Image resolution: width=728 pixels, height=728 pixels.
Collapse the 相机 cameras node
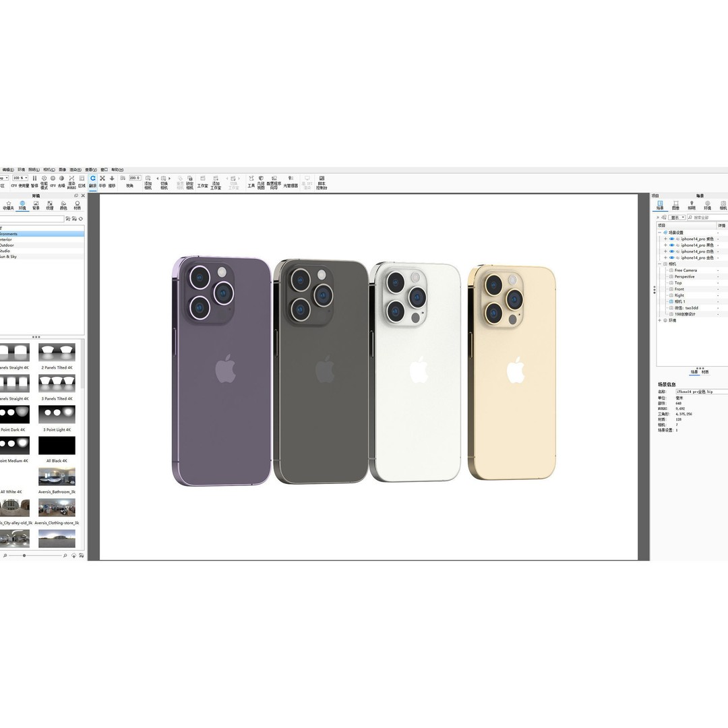659,264
